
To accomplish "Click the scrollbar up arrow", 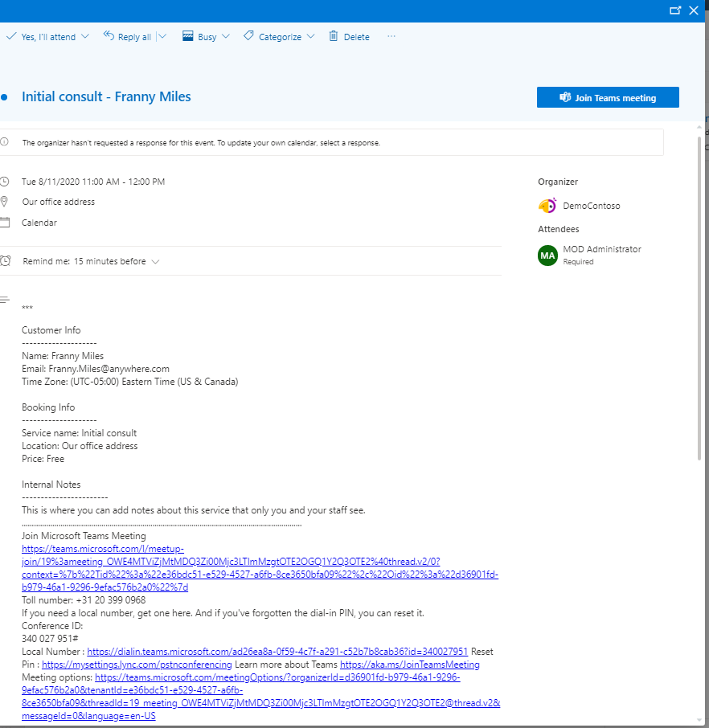I will [x=699, y=127].
